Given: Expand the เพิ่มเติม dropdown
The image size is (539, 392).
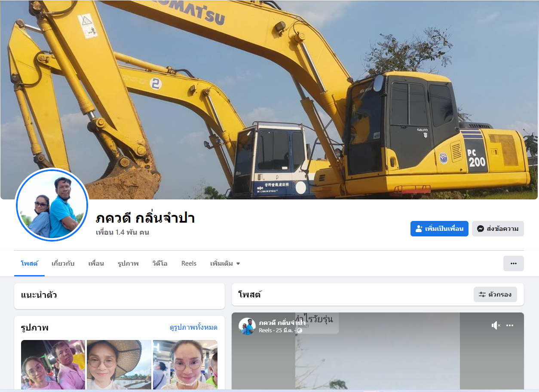Looking at the screenshot, I should pyautogui.click(x=225, y=263).
